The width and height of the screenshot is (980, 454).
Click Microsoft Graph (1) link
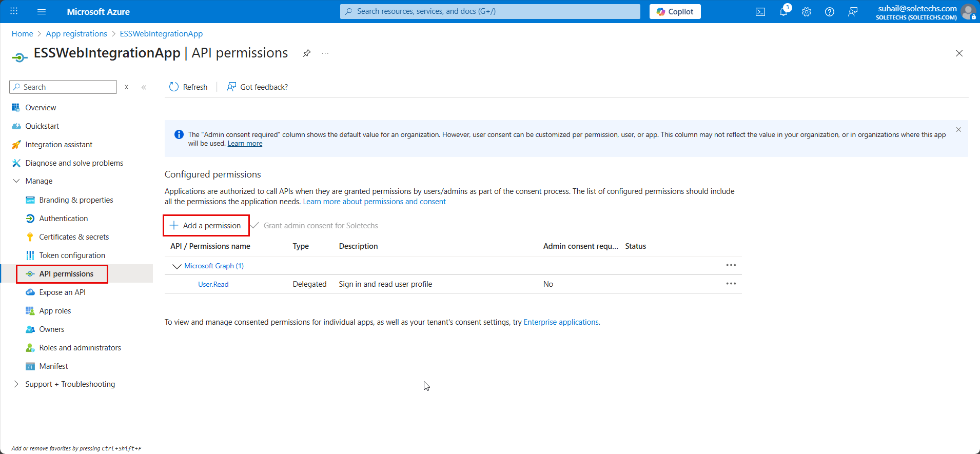pyautogui.click(x=214, y=266)
